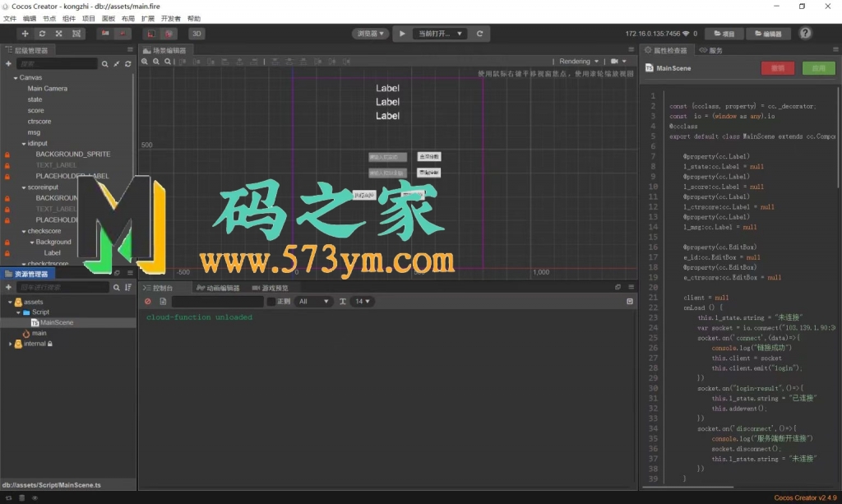Refresh the hierarchy node tree
Image resolution: width=842 pixels, height=504 pixels.
tap(127, 64)
